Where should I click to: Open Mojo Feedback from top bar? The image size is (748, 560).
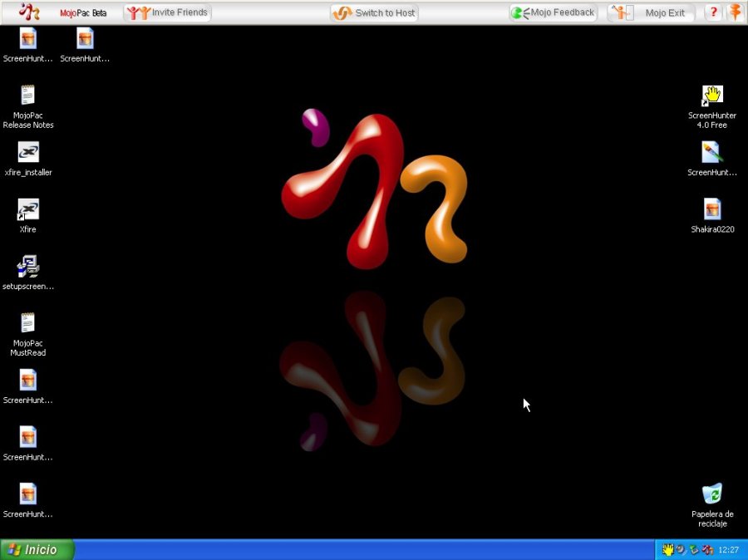click(553, 12)
